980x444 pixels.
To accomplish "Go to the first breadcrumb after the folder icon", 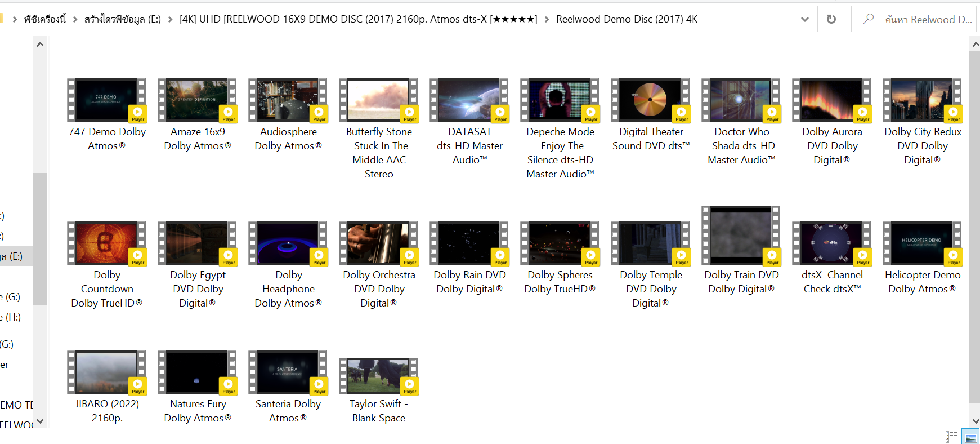I will click(44, 19).
